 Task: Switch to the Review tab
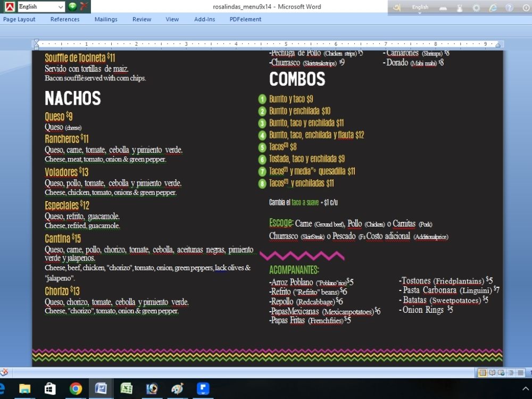point(142,19)
